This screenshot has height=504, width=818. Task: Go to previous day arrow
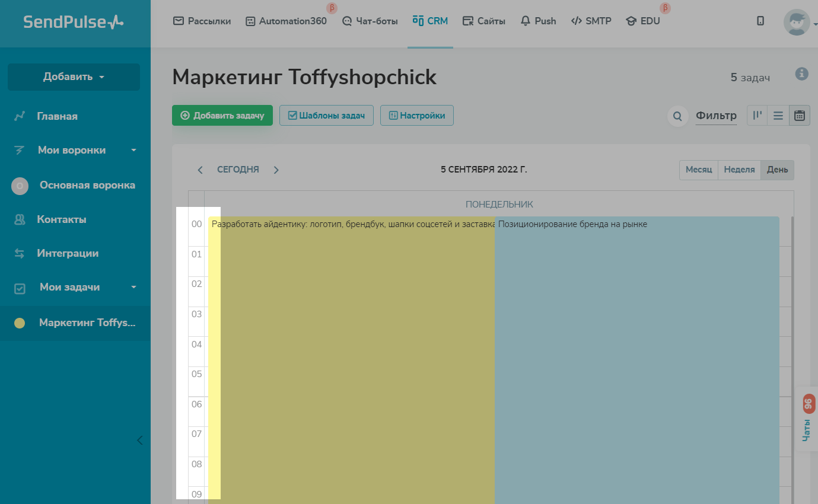click(200, 170)
